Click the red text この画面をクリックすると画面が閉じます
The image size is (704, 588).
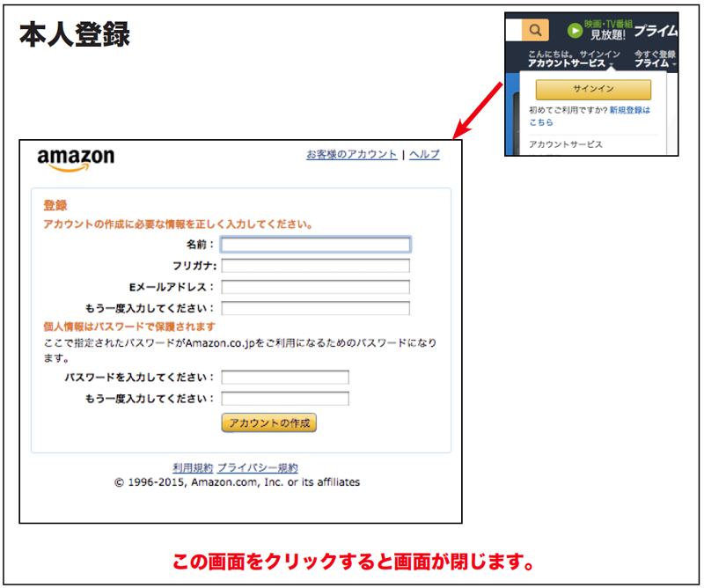[353, 561]
